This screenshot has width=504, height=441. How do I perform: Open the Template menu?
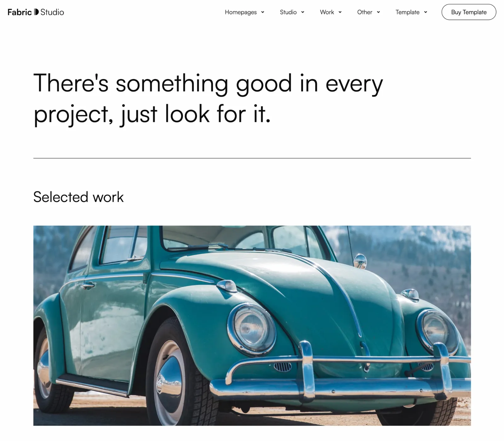pyautogui.click(x=408, y=12)
